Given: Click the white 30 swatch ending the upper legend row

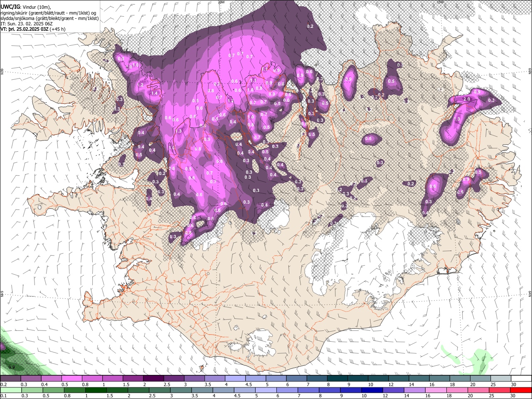Looking at the screenshot, I should [521, 379].
